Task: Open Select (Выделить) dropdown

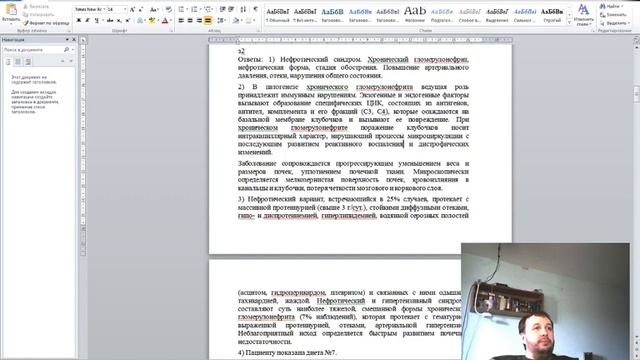Action: [x=615, y=23]
